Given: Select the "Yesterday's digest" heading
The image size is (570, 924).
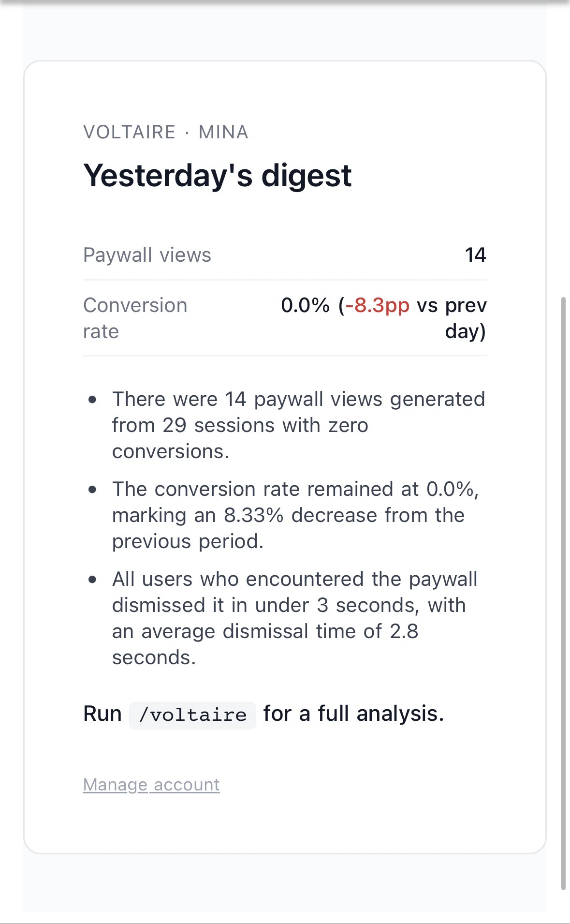Looking at the screenshot, I should coord(217,175).
